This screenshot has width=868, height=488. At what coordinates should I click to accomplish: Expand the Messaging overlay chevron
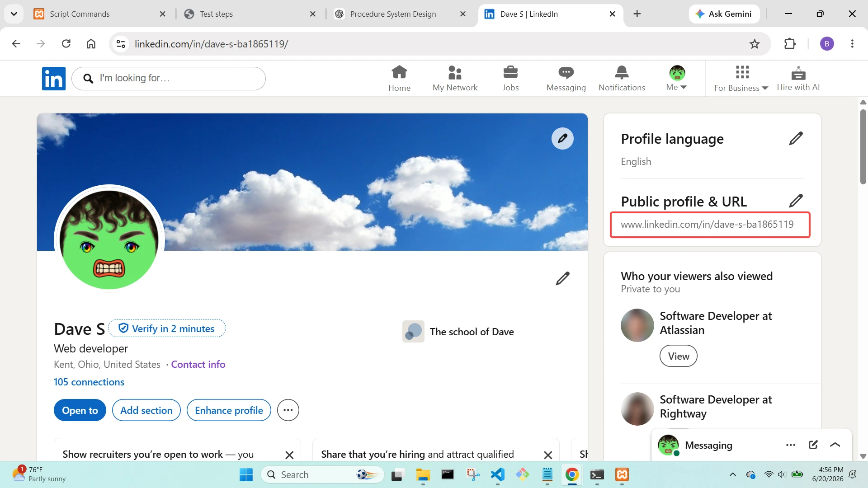click(835, 445)
